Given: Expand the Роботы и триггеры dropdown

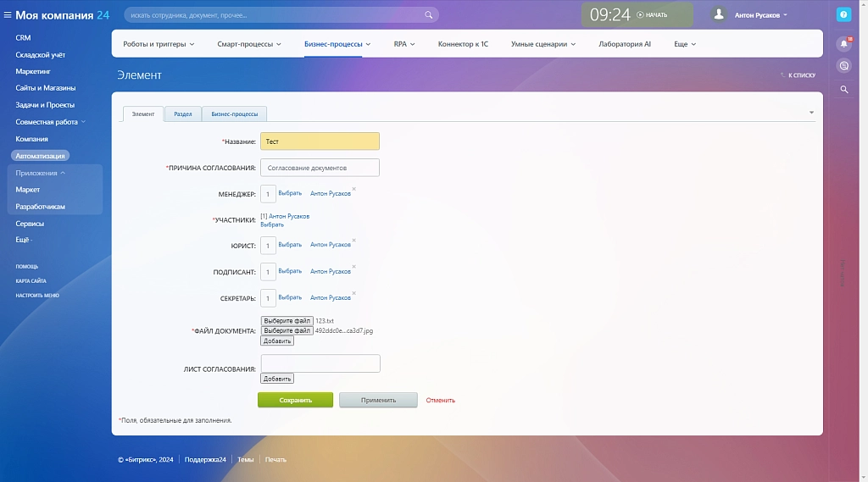Looking at the screenshot, I should pos(159,44).
